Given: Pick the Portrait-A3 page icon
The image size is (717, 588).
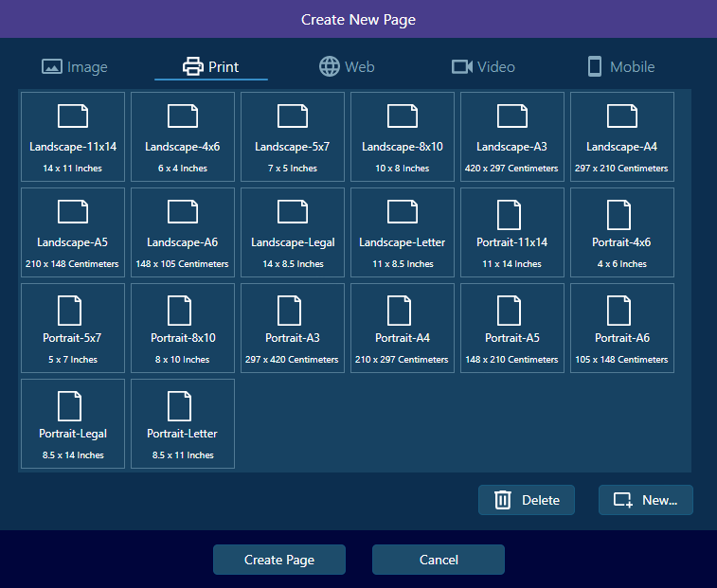Looking at the screenshot, I should coord(290,311).
